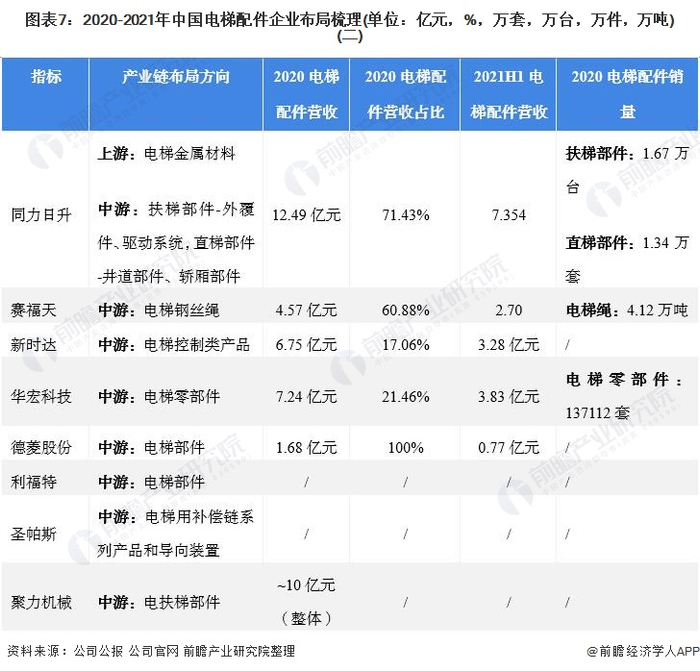Click the 2020 电梯配件营收占比 header
The width and height of the screenshot is (700, 671).
point(405,94)
